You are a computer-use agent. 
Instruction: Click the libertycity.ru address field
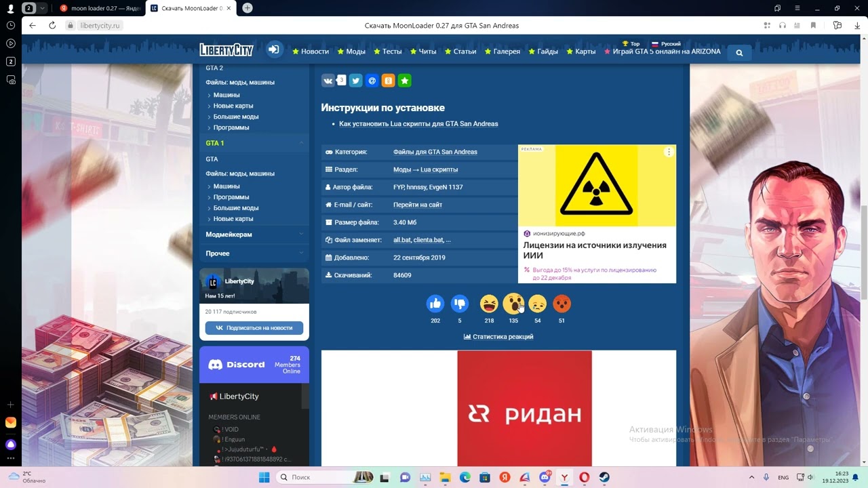[x=99, y=25]
